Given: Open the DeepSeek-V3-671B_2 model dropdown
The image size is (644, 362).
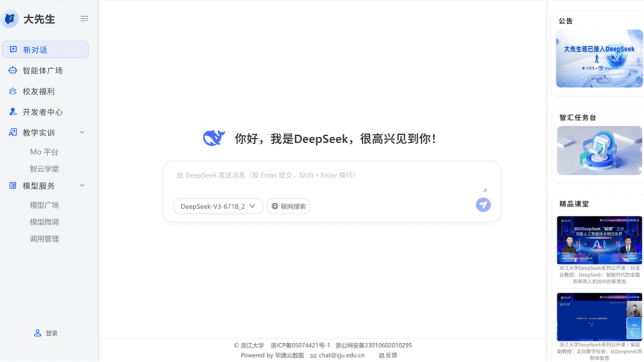Looking at the screenshot, I should (x=218, y=206).
